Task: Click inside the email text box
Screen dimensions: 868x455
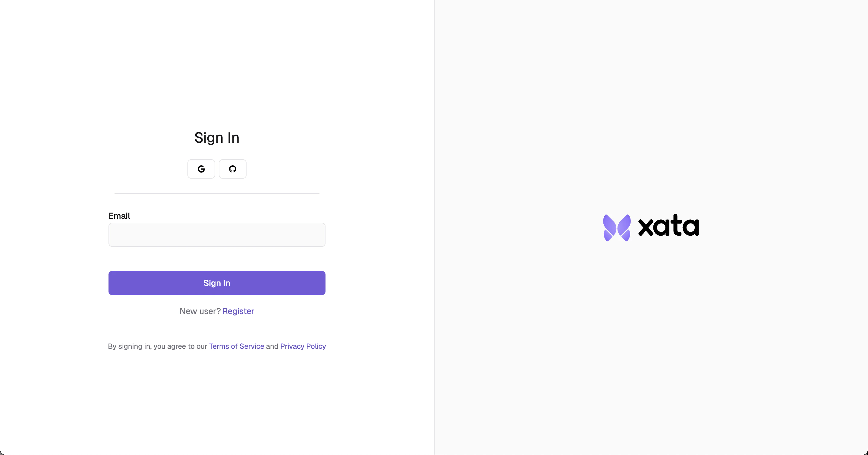Action: 217,234
